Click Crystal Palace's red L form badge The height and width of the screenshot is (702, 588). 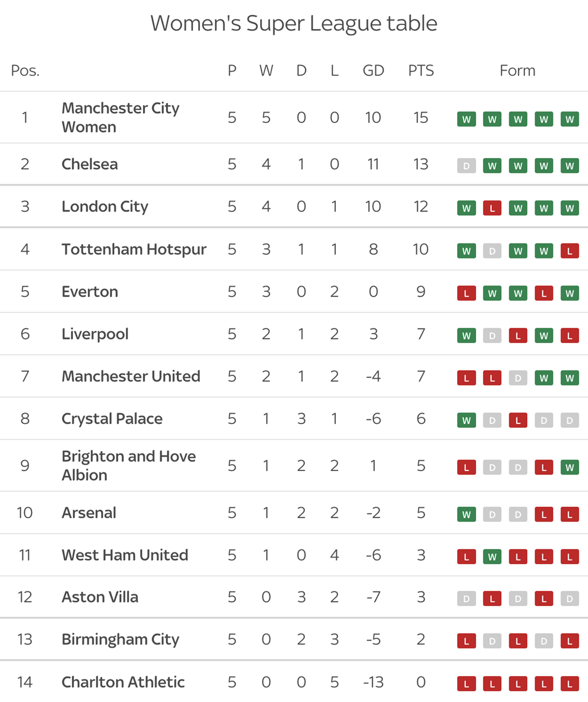518,421
